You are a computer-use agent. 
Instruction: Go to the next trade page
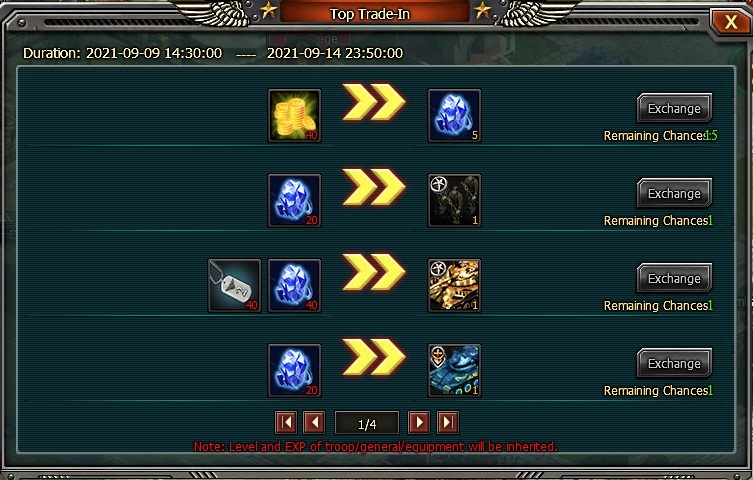pyautogui.click(x=419, y=422)
